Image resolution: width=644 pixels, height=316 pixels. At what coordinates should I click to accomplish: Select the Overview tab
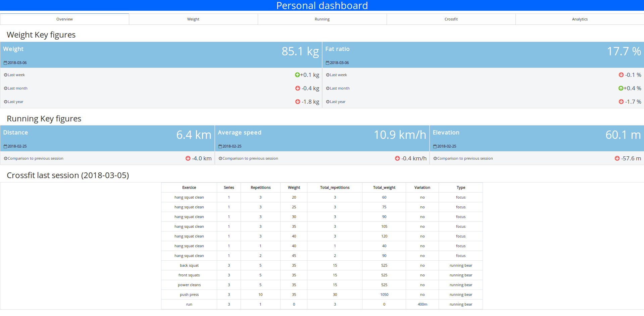pos(64,19)
